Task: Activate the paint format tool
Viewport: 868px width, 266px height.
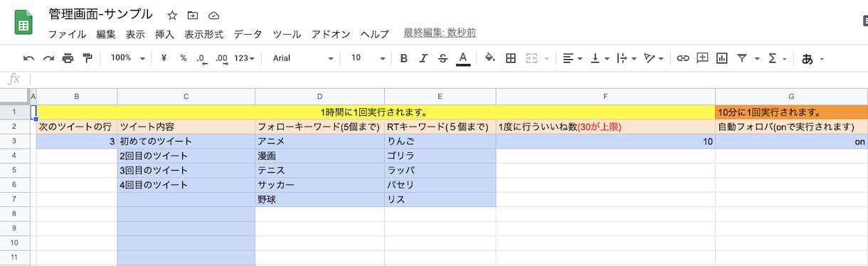Action: click(x=88, y=58)
